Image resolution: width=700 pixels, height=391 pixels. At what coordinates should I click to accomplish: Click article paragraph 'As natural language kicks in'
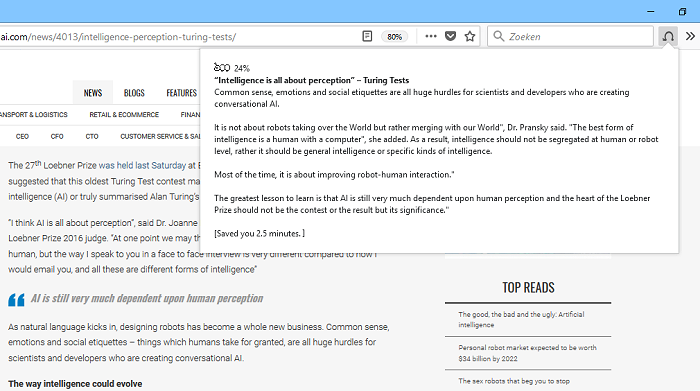coord(199,342)
